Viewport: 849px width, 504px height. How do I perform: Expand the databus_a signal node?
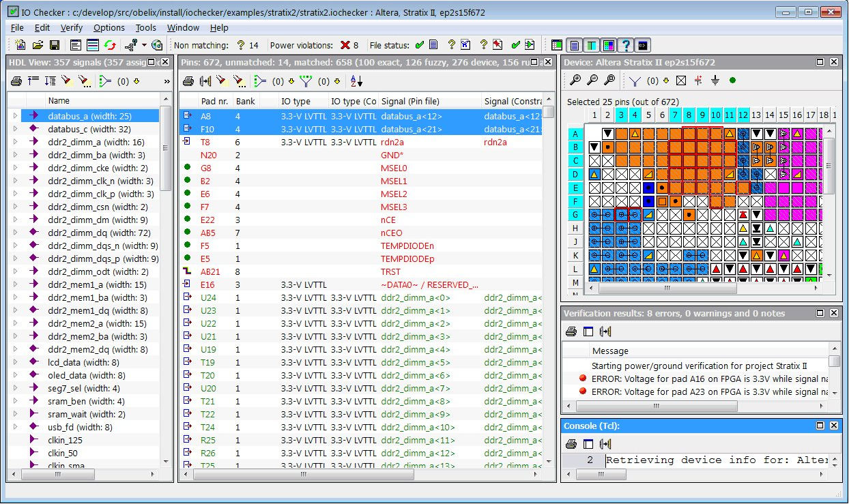click(15, 116)
